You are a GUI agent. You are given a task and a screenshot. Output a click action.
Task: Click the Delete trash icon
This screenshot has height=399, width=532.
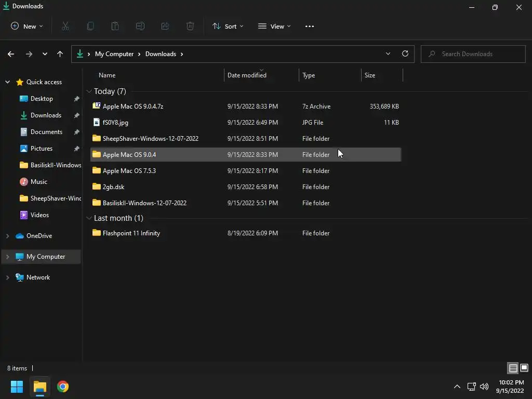(190, 26)
